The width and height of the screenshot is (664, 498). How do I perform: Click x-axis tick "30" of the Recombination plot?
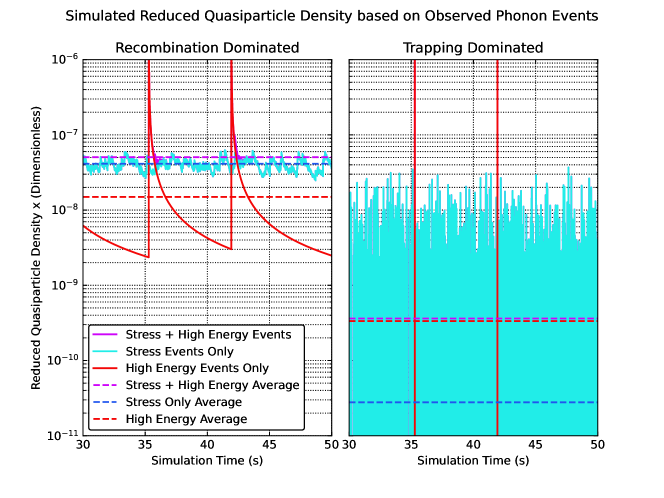click(83, 445)
